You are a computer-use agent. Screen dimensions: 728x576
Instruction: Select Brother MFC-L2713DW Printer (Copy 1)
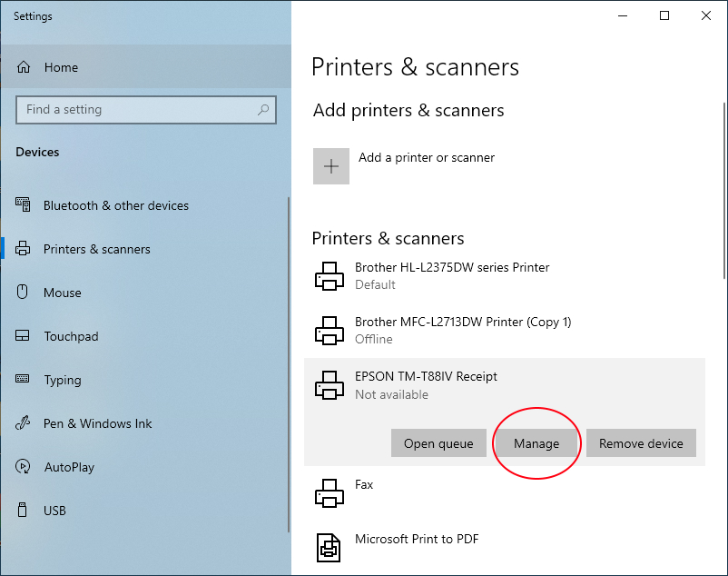(x=505, y=331)
